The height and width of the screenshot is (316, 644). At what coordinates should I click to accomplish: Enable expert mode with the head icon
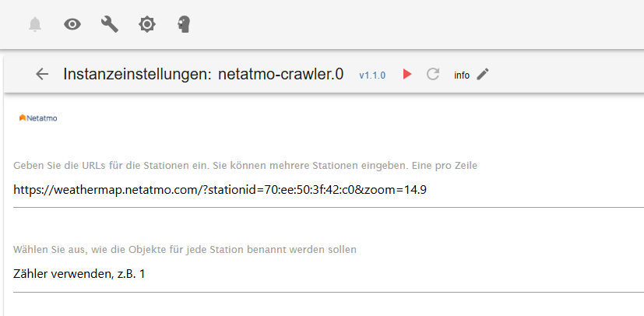[184, 25]
